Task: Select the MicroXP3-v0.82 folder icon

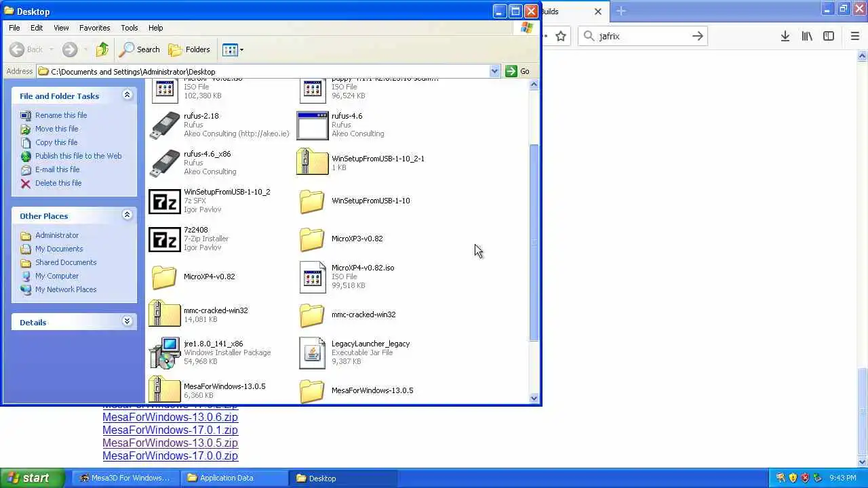Action: pyautogui.click(x=313, y=239)
